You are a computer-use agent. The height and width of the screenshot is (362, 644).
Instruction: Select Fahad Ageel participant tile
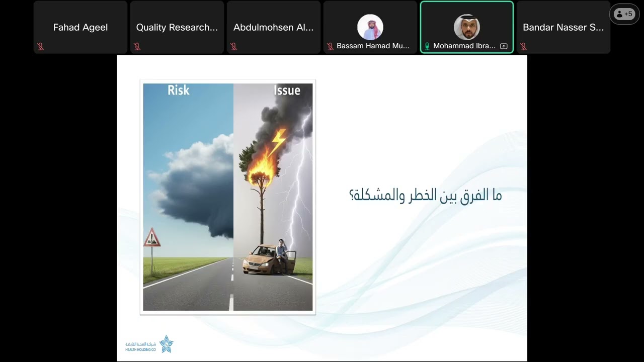coord(80,27)
